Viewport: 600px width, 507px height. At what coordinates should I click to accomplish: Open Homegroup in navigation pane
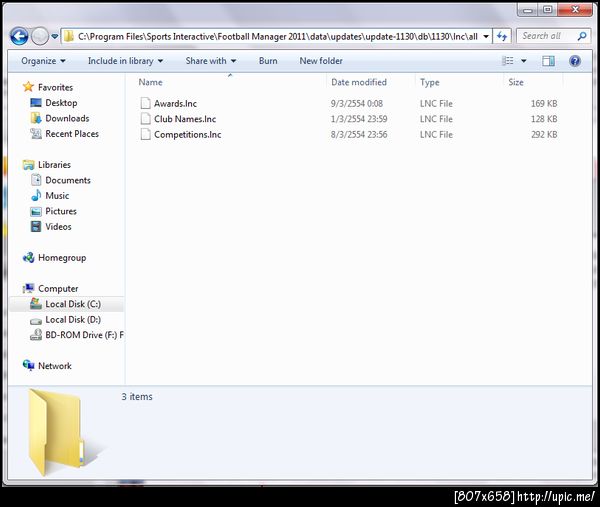click(62, 258)
